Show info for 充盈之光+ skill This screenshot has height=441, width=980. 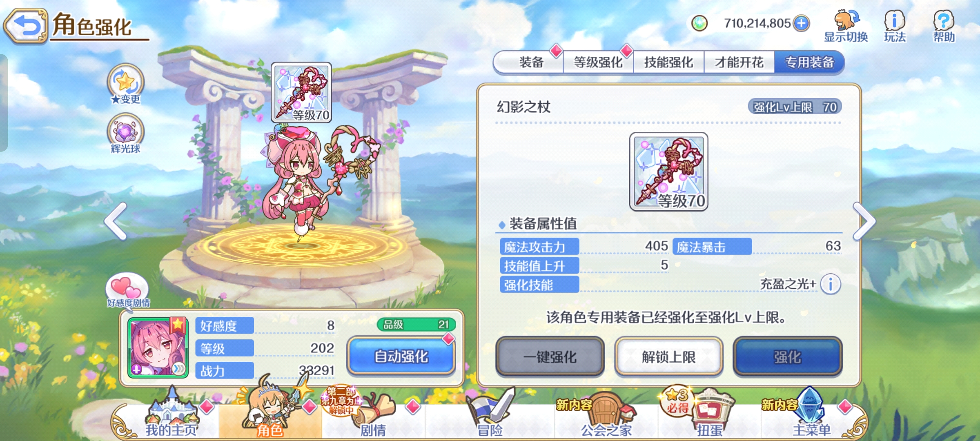coord(831,284)
